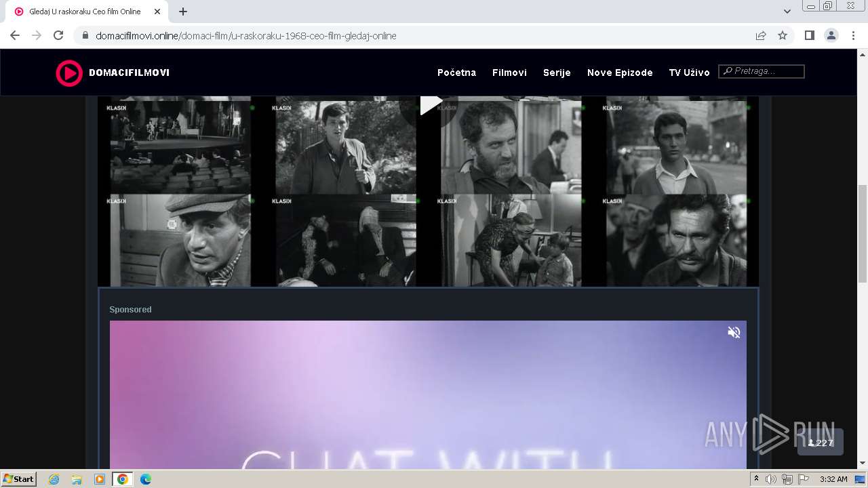Click scrollbar up arrow
868x488 pixels.
click(x=863, y=54)
